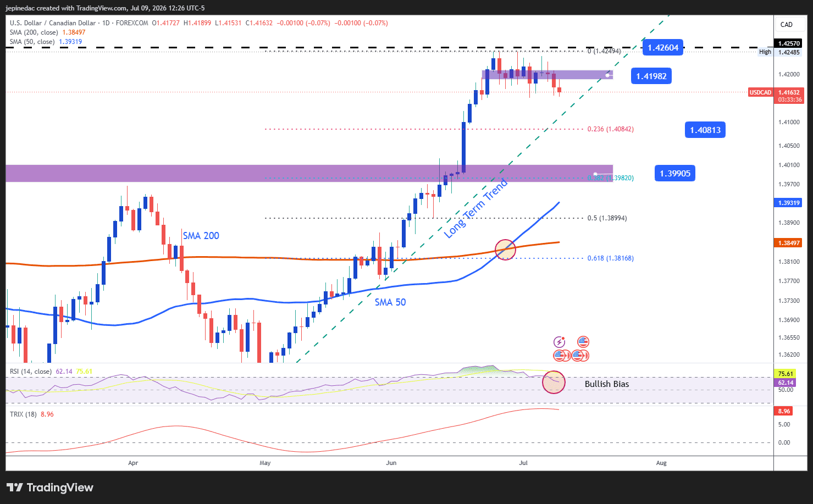The image size is (813, 504).
Task: Click the blue 1.39905 price label
Action: pos(675,174)
